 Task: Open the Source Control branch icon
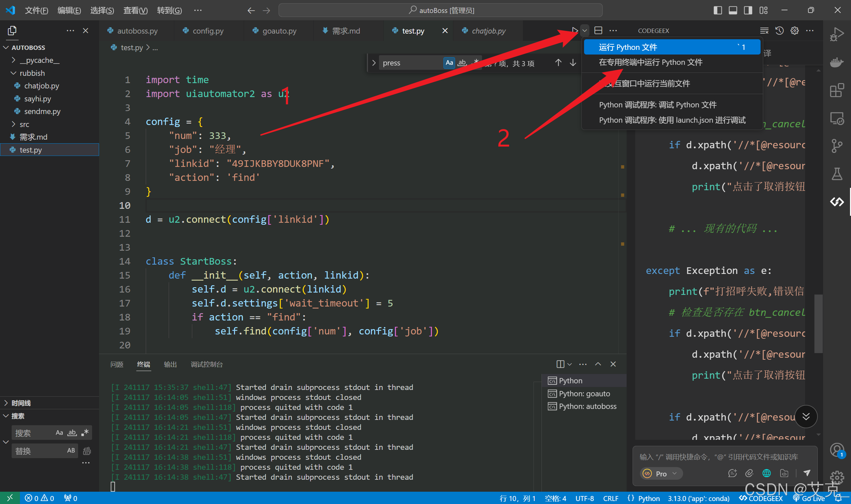click(x=836, y=146)
